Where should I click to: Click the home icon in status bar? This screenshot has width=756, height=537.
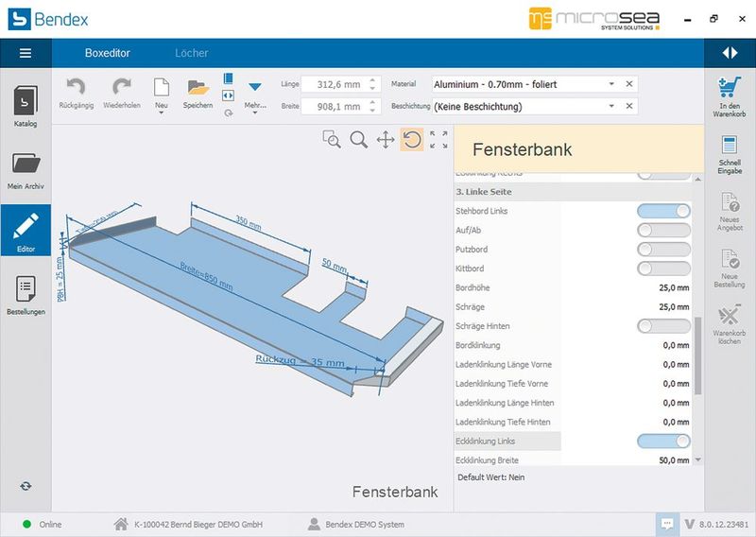(x=121, y=524)
